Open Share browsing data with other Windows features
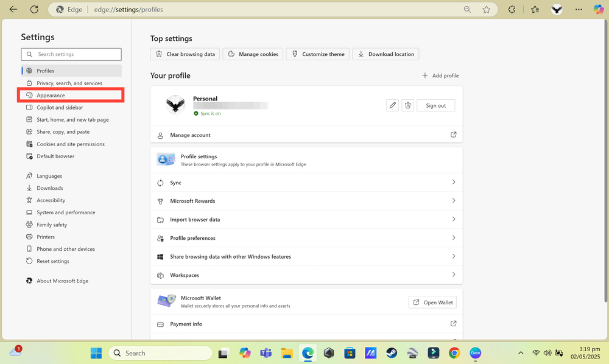Screen dimensions: 609x364 pos(306,256)
